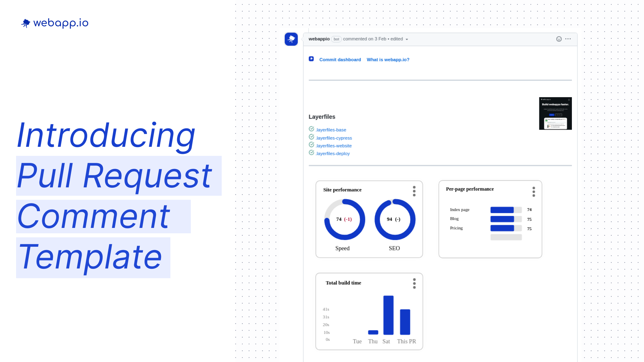Image resolution: width=644 pixels, height=362 pixels.
Task: Click the check icon next to .layerfiles-cypress
Action: click(311, 137)
